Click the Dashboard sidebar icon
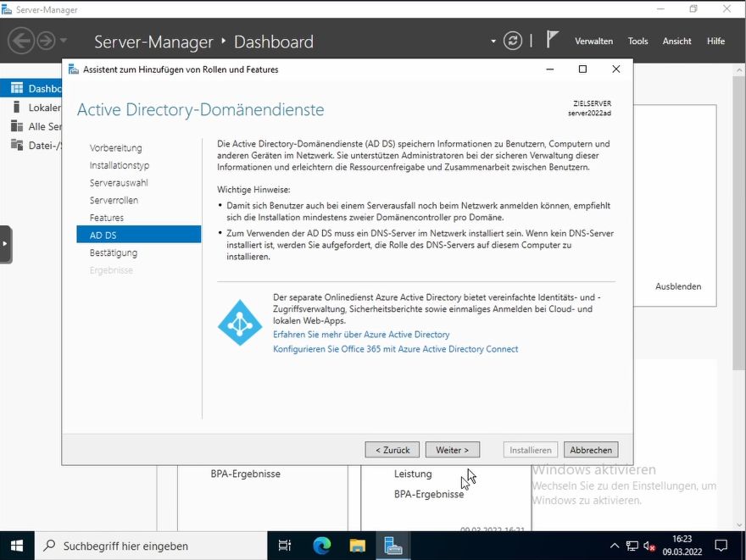The image size is (746, 560). 17,88
